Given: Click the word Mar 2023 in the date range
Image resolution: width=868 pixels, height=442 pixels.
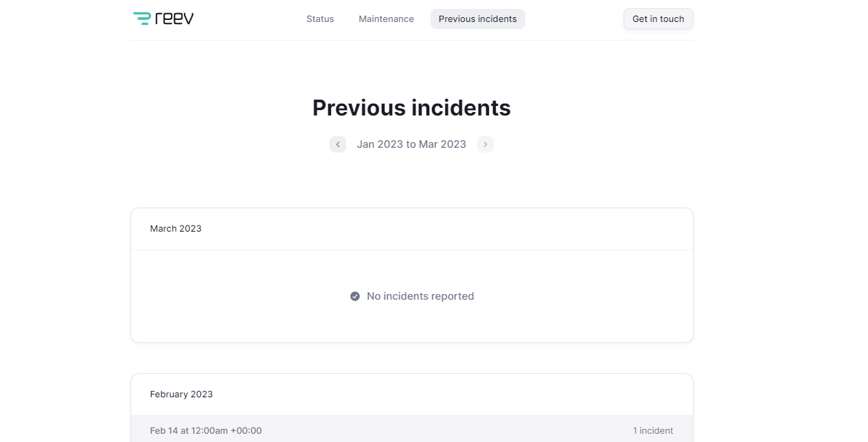Looking at the screenshot, I should (442, 144).
